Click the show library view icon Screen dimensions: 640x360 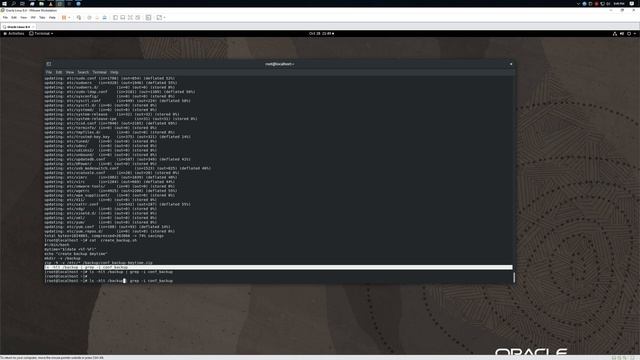click(115, 18)
